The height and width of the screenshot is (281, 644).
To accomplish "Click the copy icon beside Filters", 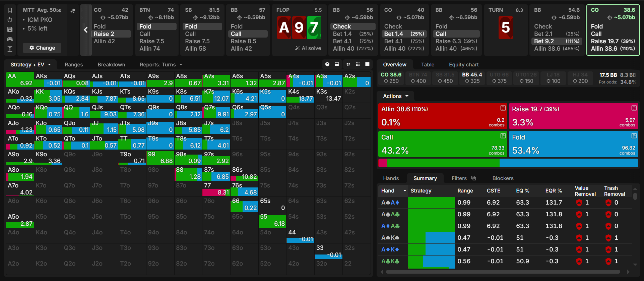I will tap(473, 178).
